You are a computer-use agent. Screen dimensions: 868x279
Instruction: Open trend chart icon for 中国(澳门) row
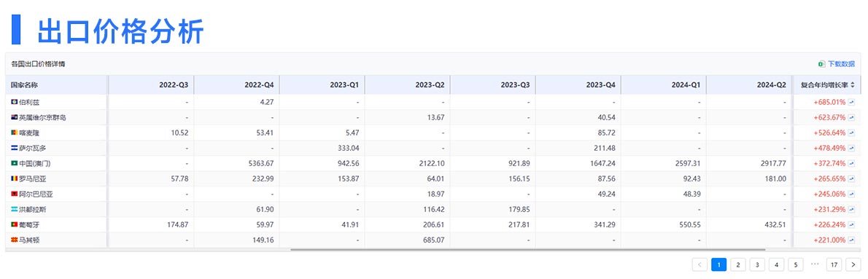click(852, 163)
